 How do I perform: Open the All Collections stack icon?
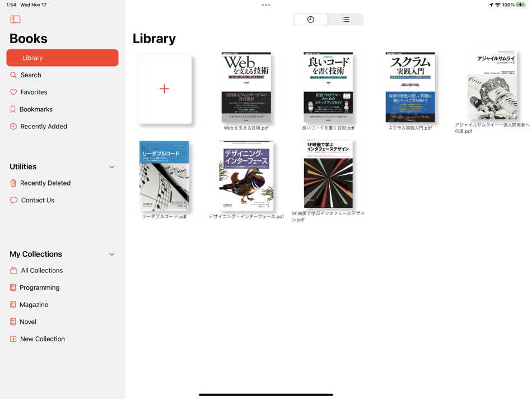(x=13, y=270)
